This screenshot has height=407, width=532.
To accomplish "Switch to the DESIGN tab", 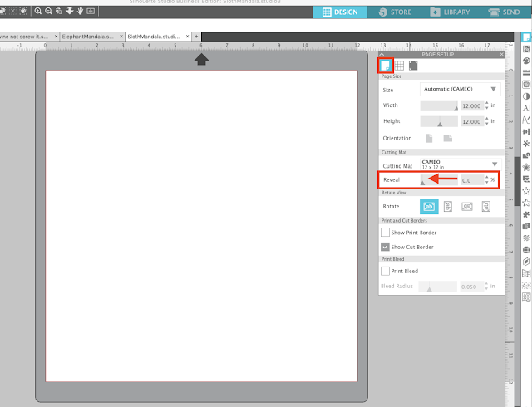I will (340, 12).
